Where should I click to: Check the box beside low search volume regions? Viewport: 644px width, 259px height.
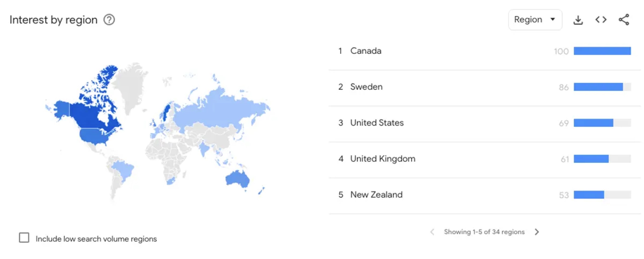pos(24,237)
